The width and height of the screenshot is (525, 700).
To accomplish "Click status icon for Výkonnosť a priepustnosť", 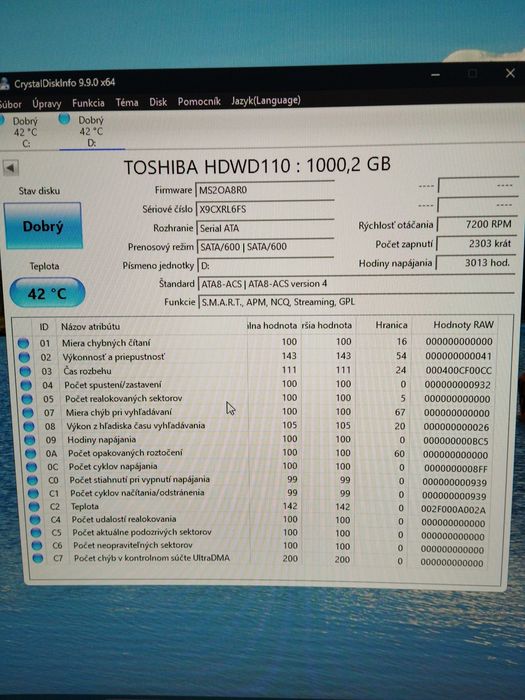I will pyautogui.click(x=24, y=357).
